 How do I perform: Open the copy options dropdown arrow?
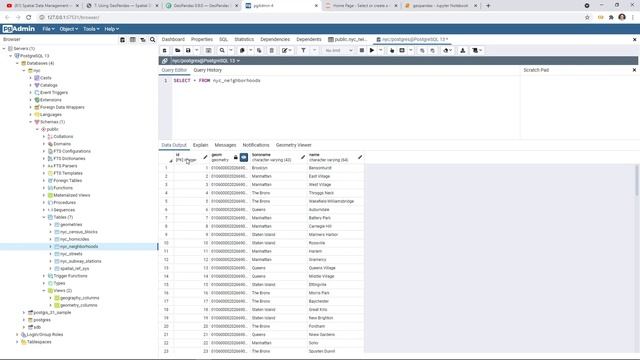(x=251, y=51)
